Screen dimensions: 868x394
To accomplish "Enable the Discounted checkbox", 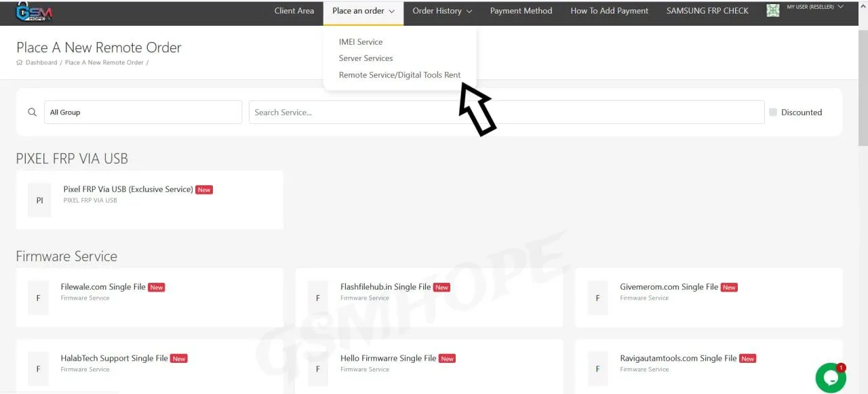I will 773,113.
